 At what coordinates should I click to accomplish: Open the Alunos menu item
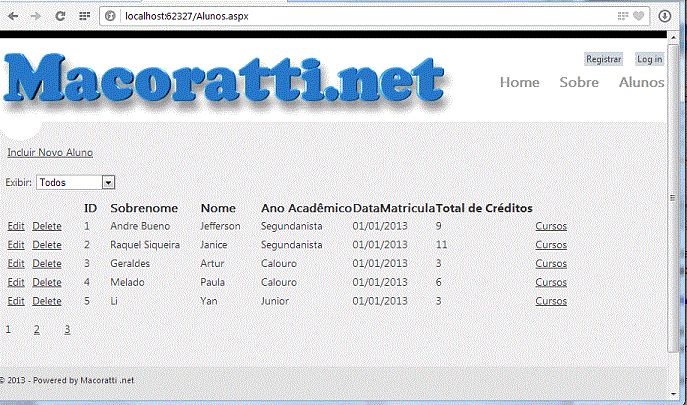pyautogui.click(x=641, y=82)
